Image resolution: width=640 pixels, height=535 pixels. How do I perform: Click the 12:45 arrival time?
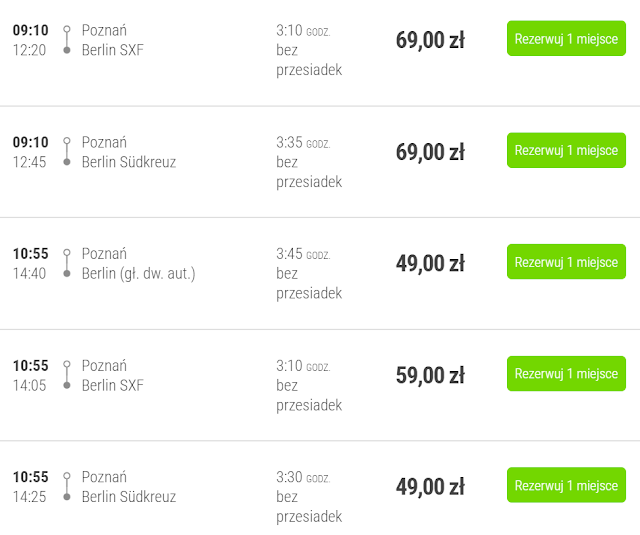click(x=29, y=162)
